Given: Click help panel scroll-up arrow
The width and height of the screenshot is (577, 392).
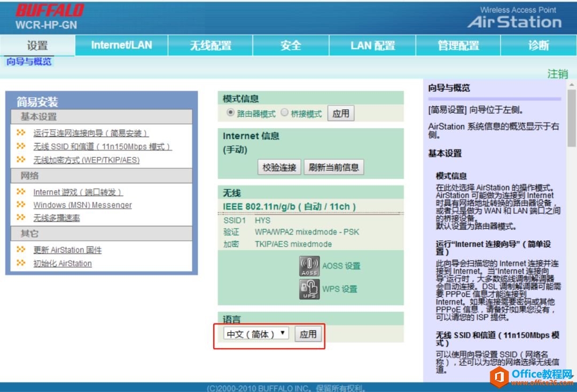Looking at the screenshot, I should point(572,84).
